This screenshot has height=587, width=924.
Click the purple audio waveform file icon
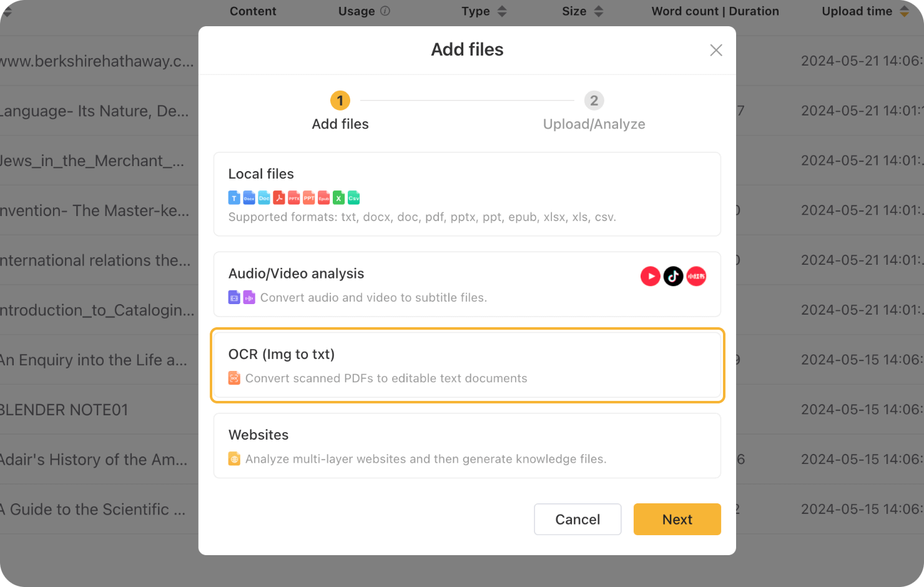(249, 297)
